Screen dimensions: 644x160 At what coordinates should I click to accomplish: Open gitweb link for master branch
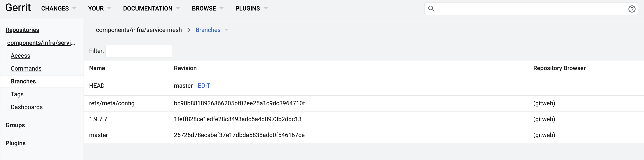coord(544,135)
